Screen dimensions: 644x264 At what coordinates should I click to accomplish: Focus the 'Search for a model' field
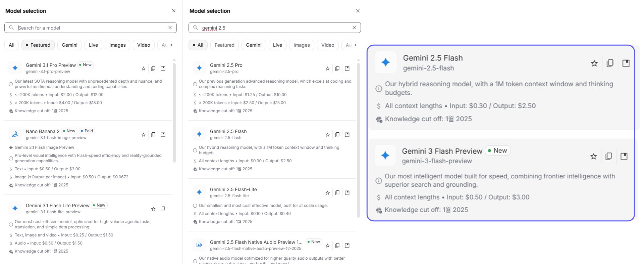point(91,28)
